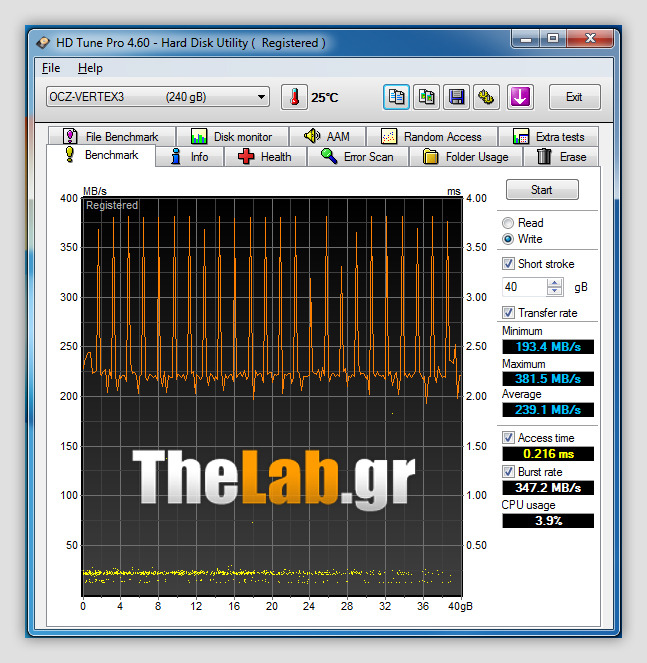
Task: Click the temperature thermometer icon
Action: click(294, 97)
